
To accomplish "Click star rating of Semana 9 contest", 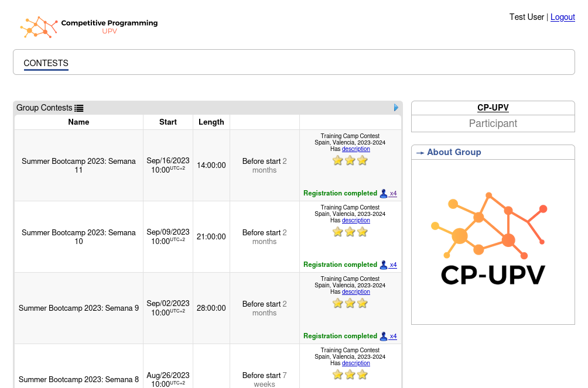I will click(350, 303).
